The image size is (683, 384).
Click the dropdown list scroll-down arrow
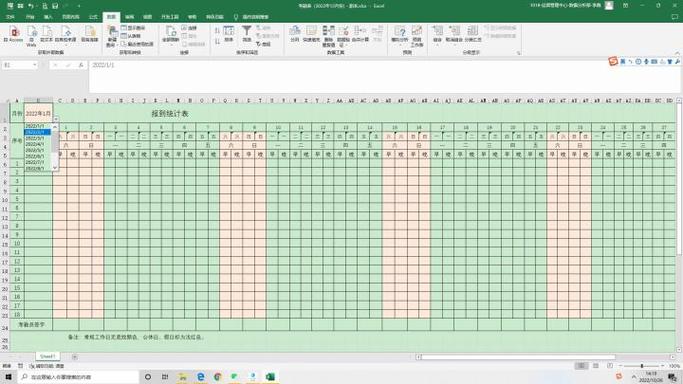click(55, 168)
